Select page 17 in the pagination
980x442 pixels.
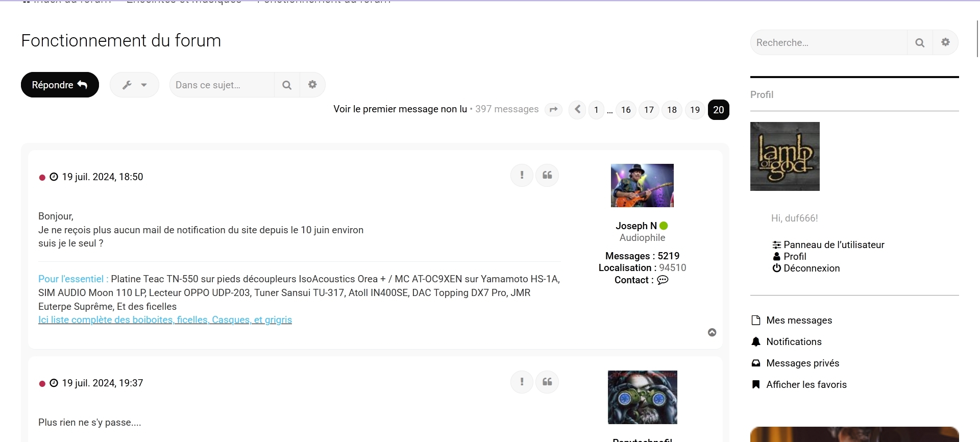649,110
